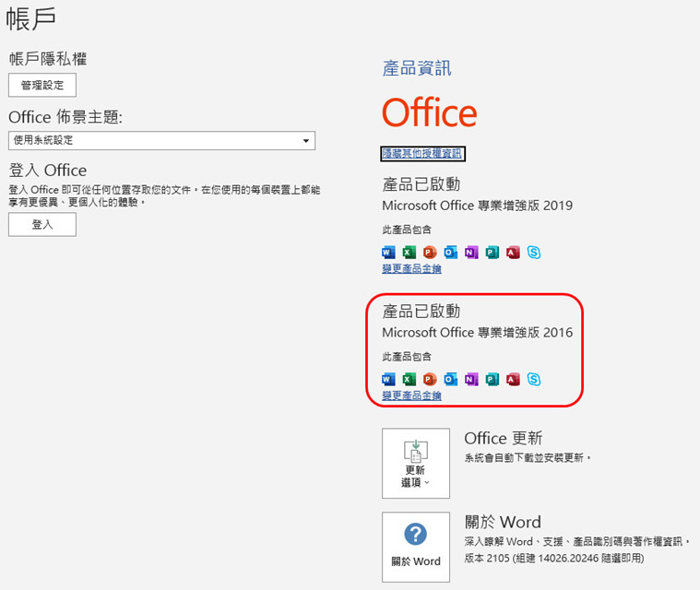The height and width of the screenshot is (590, 700).
Task: Click 變更產品金鑰 link under Office 2016
Action: (x=411, y=395)
